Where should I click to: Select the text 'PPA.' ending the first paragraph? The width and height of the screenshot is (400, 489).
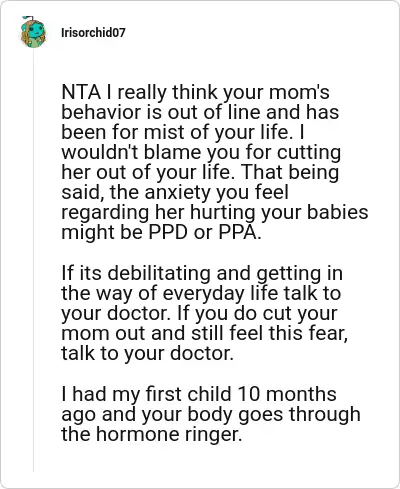click(x=240, y=232)
